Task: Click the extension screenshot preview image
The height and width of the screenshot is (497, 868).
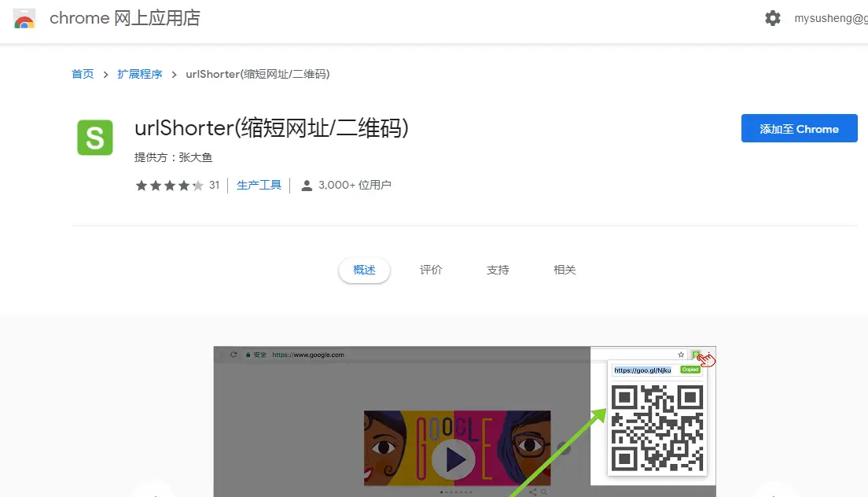Action: (465, 422)
